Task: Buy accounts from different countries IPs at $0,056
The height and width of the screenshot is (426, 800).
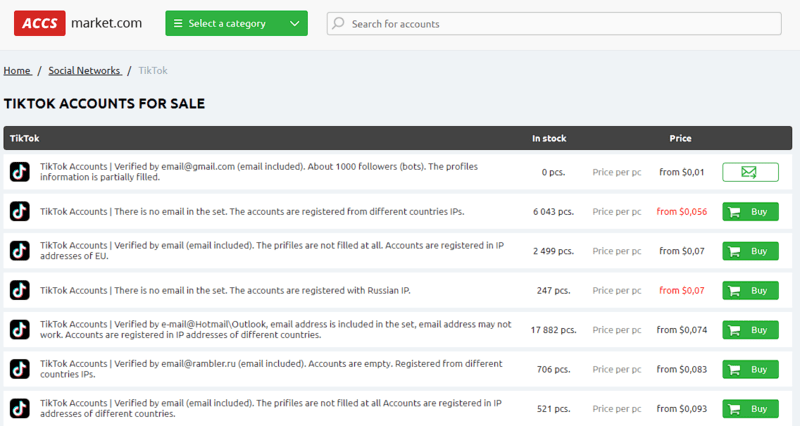Action: [x=751, y=212]
